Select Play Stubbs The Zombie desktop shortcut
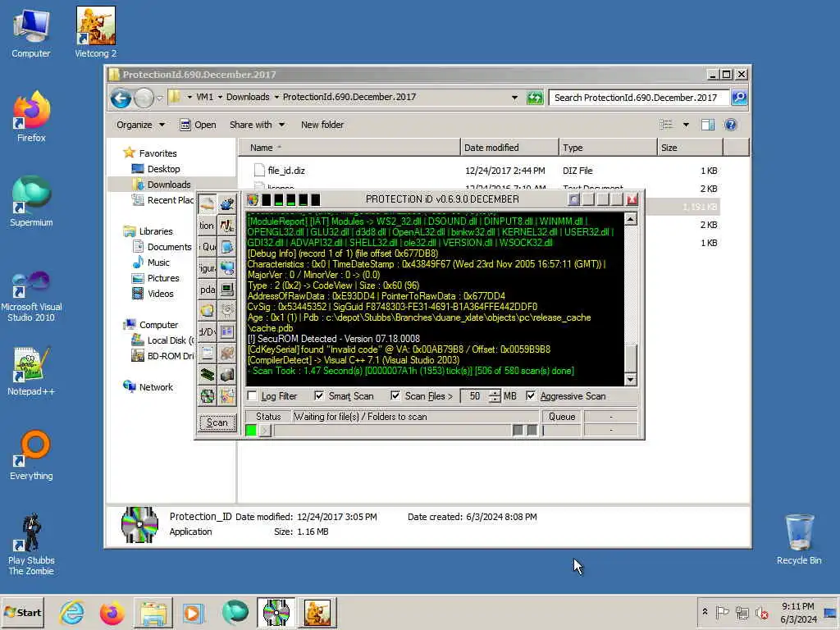Viewport: 840px width, 630px height. coord(31,545)
